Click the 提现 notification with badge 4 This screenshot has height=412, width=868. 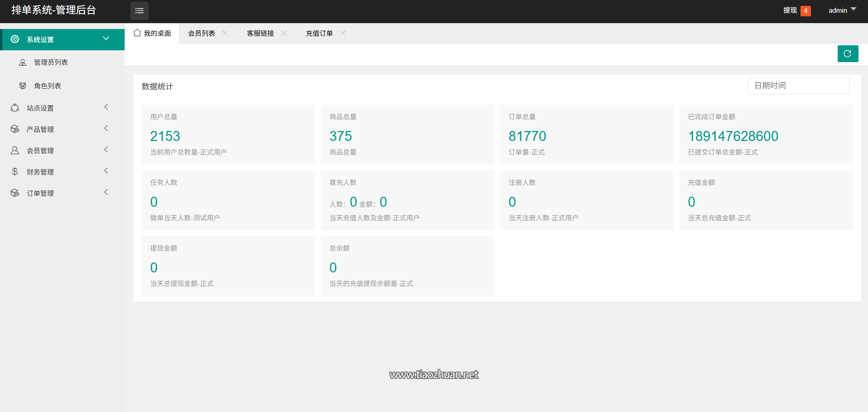tap(790, 10)
